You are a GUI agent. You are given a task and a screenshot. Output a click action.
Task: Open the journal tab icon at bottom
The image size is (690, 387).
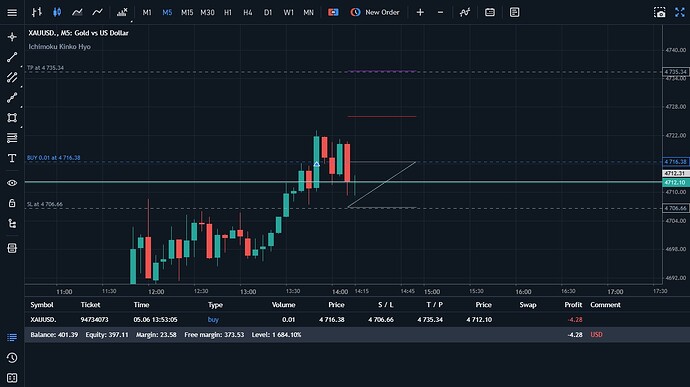12,378
